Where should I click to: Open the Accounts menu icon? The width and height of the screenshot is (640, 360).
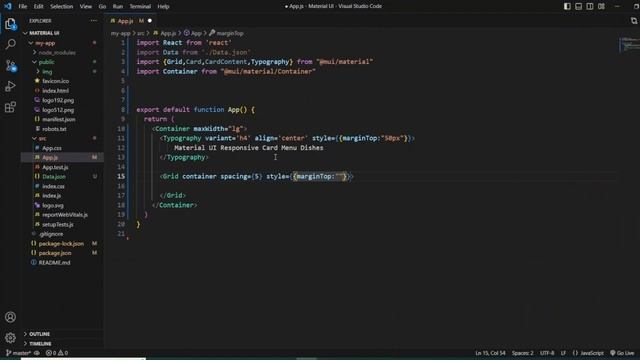click(x=11, y=317)
